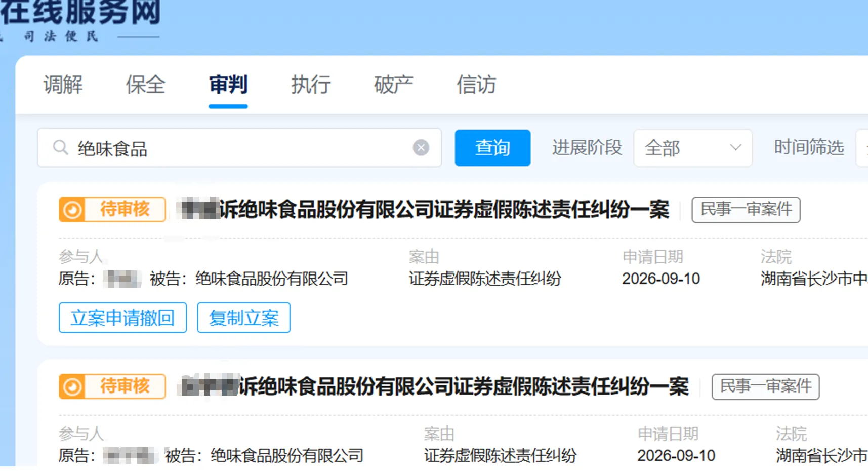Click the first case's 待审核 status icon
The image size is (868, 471).
click(72, 209)
